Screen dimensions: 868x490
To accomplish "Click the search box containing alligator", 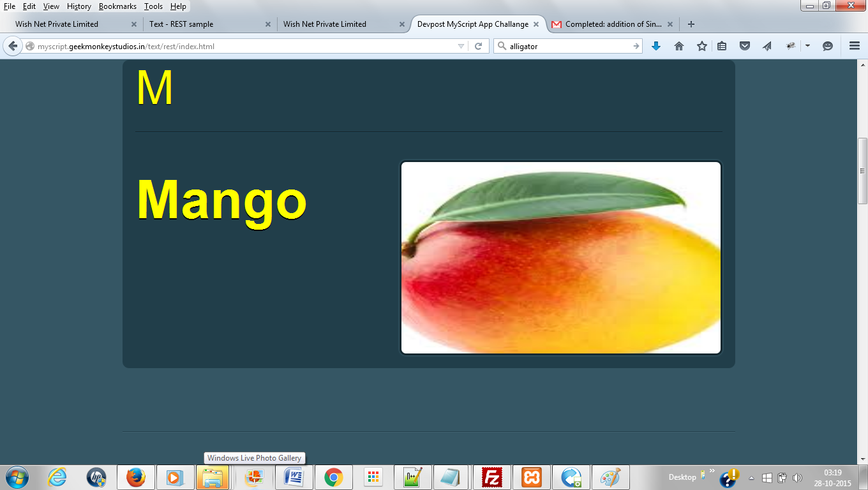I will (x=569, y=46).
